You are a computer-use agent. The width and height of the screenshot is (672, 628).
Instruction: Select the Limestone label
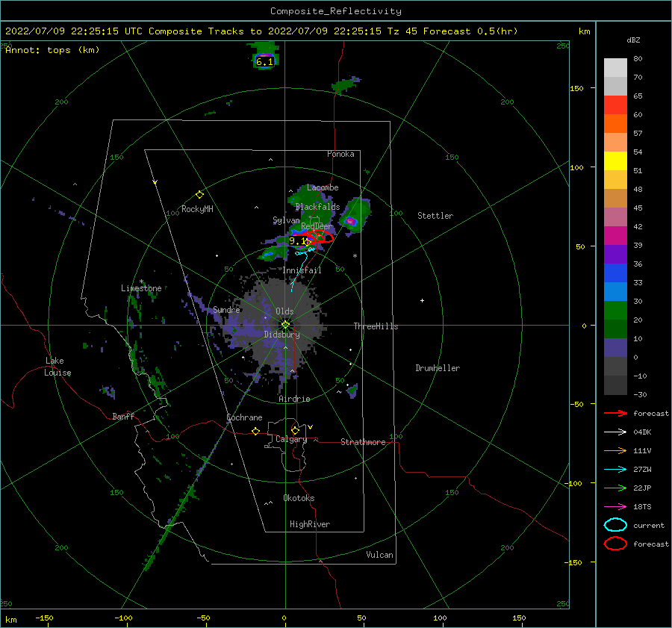tap(141, 288)
